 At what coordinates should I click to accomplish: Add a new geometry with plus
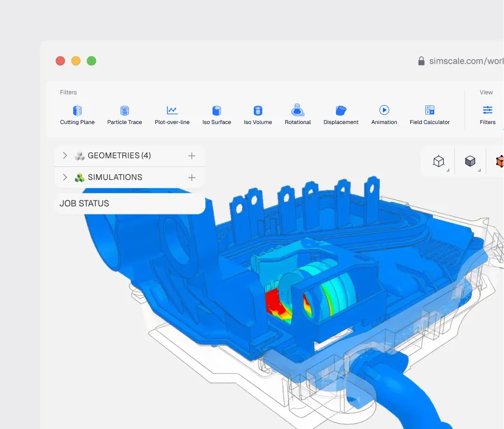click(x=191, y=156)
